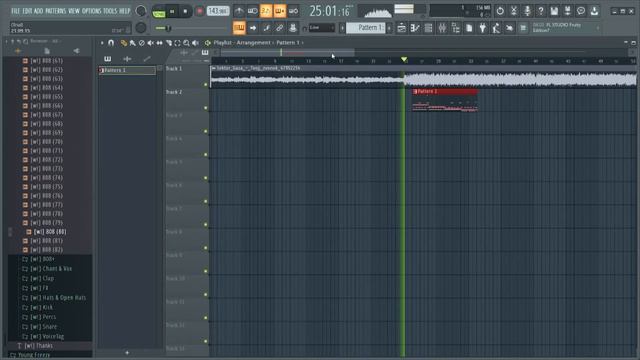
Task: Open the Line snap dropdown
Action: tap(322, 28)
